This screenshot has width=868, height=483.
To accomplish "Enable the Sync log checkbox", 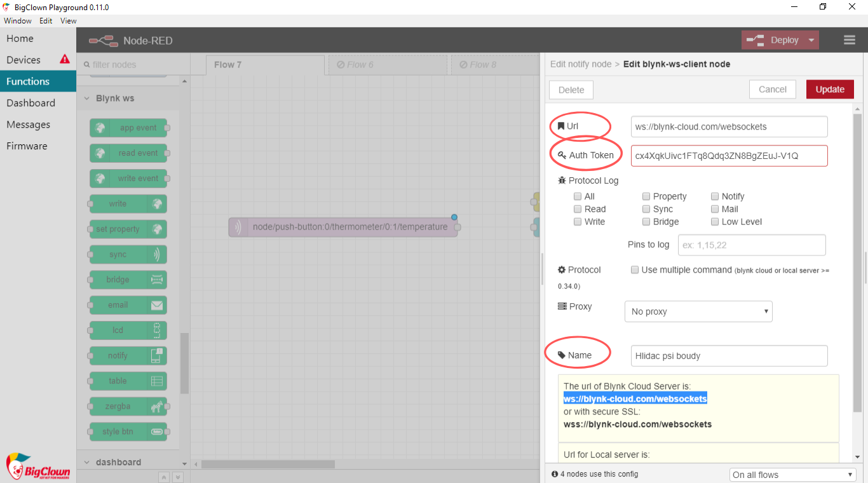I will [x=646, y=209].
